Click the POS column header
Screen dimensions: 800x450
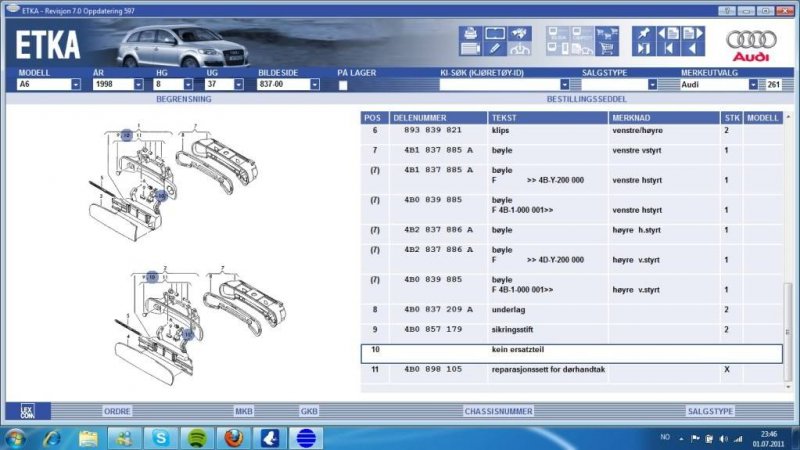(x=374, y=118)
